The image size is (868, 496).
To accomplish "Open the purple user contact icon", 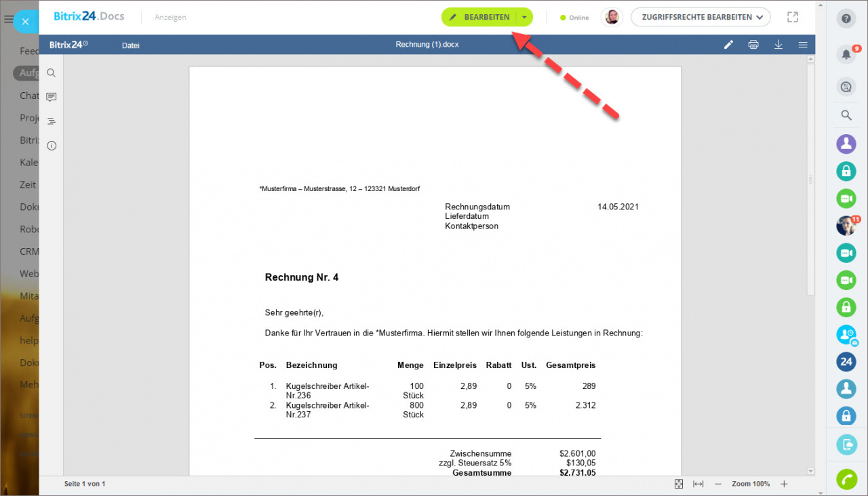I will [846, 144].
